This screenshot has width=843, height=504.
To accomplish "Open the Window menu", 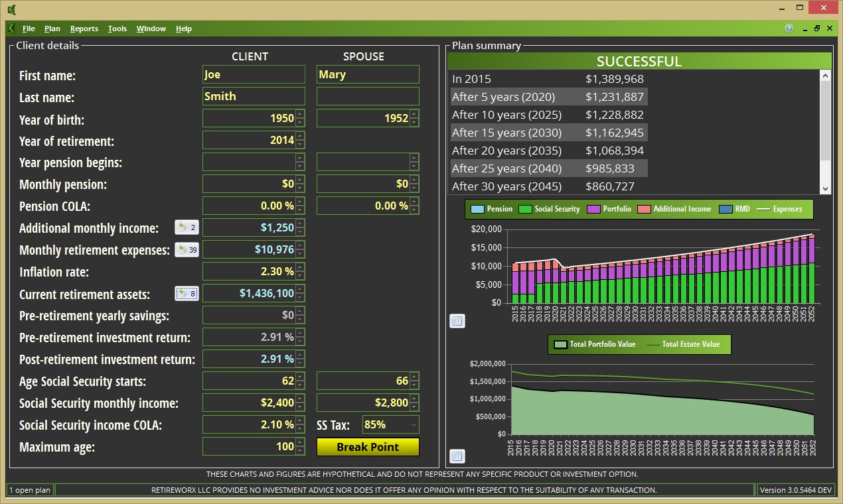I will pos(151,29).
